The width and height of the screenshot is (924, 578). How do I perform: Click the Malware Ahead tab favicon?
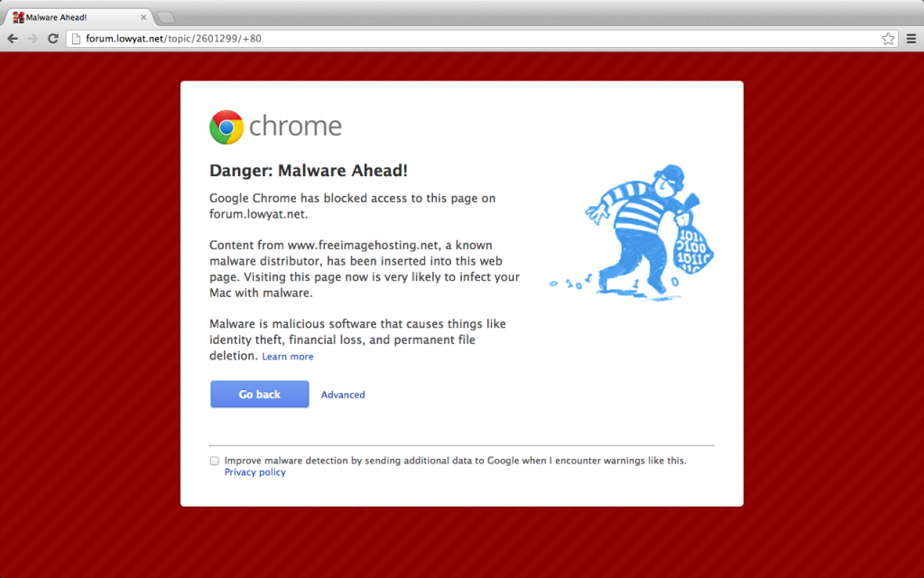tap(17, 17)
